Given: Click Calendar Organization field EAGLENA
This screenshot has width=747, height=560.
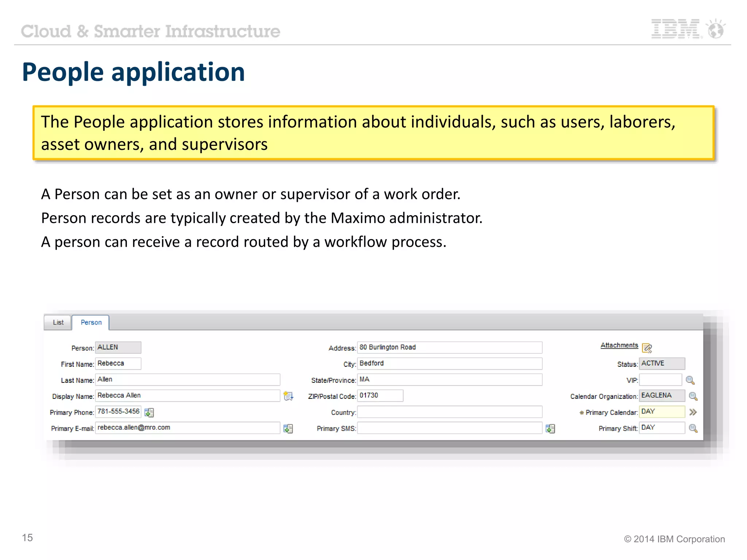Looking at the screenshot, I should coord(662,396).
